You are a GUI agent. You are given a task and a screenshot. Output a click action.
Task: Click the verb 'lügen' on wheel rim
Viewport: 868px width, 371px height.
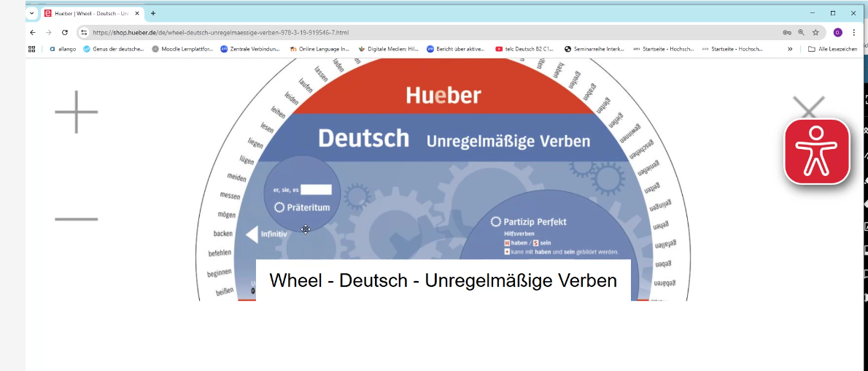coord(247,161)
